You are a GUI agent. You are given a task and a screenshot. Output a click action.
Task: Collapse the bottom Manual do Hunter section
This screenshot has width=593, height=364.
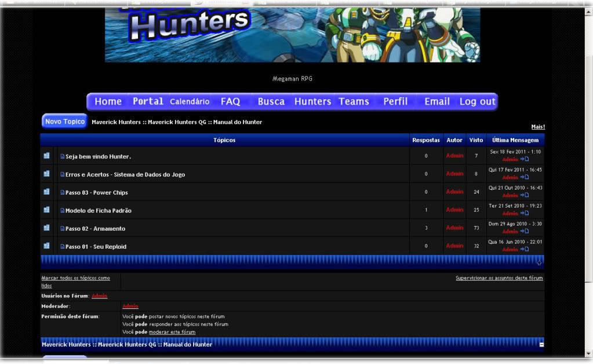[x=541, y=345]
